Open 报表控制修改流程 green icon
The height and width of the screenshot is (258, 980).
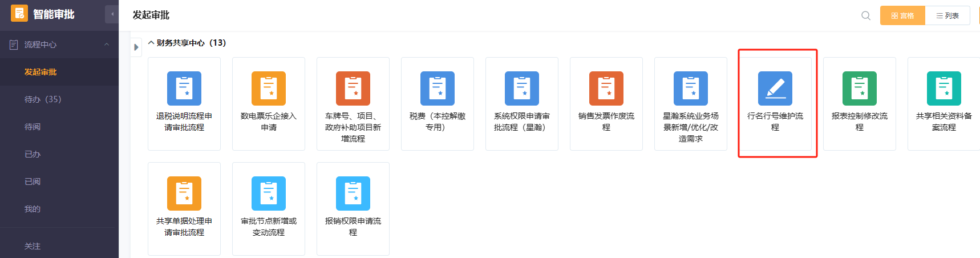pos(860,88)
